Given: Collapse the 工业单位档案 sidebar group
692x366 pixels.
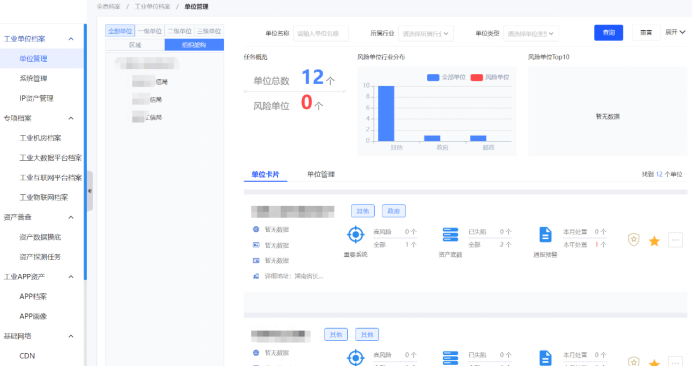Looking at the screenshot, I should [x=71, y=39].
